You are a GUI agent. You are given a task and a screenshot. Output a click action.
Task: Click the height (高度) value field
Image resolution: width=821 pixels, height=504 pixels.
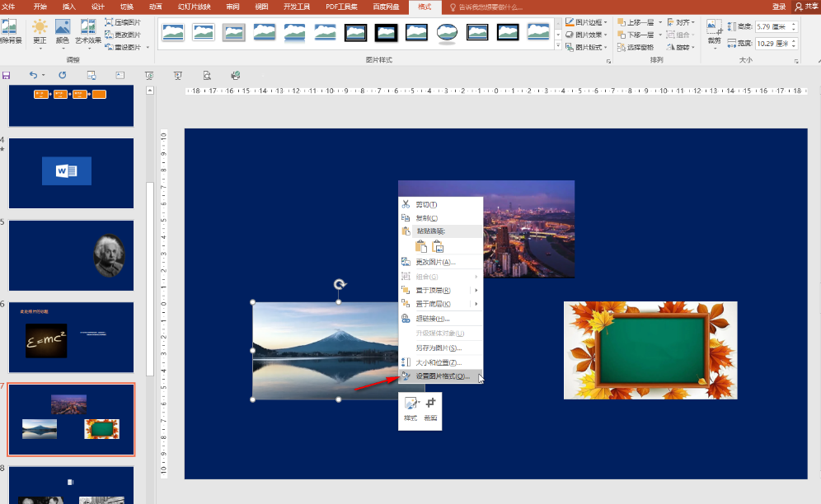coord(772,27)
